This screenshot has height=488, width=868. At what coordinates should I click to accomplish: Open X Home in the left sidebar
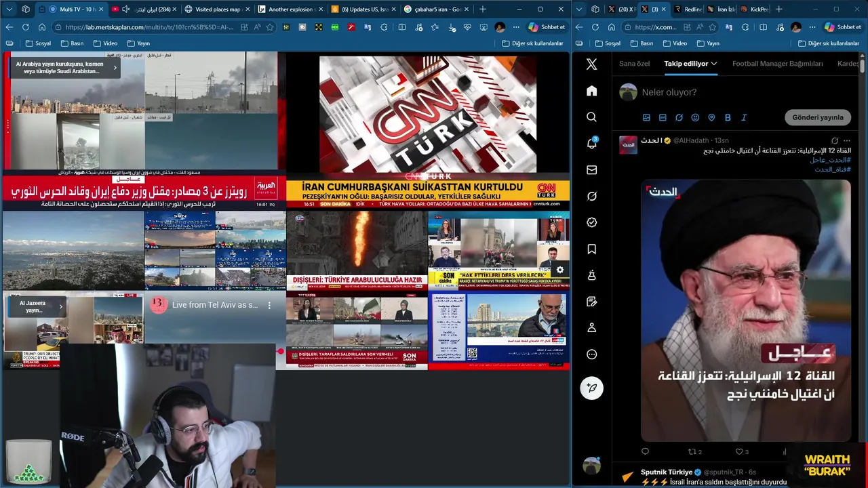click(x=591, y=91)
